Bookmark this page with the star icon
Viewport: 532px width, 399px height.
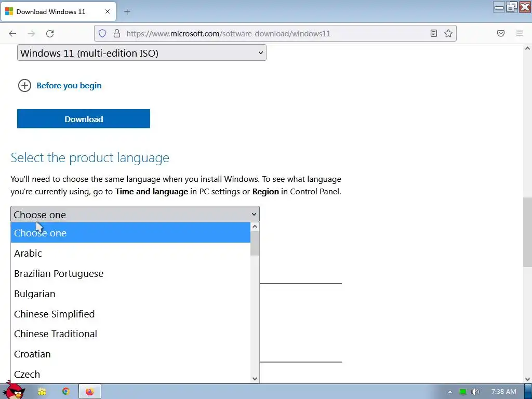click(448, 33)
